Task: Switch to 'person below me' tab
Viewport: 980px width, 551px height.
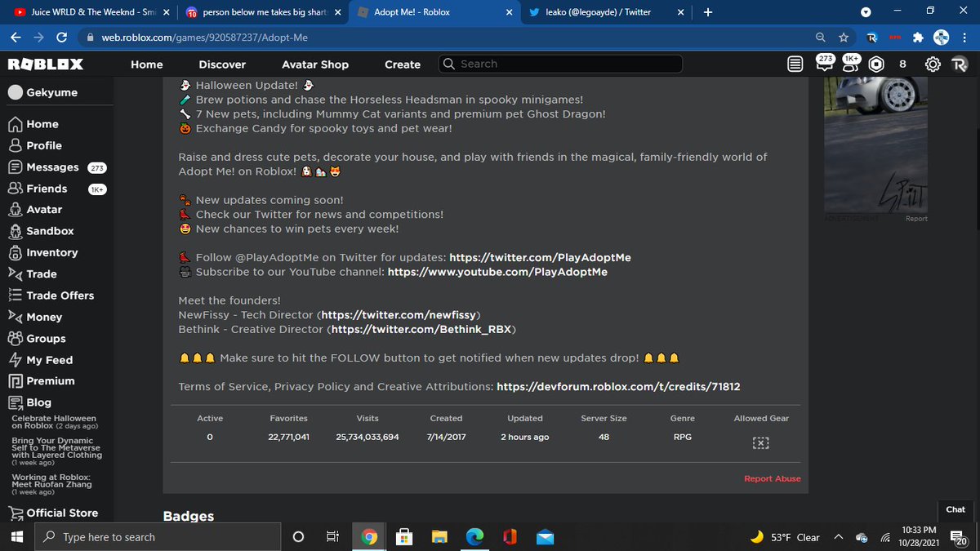Action: [x=263, y=12]
